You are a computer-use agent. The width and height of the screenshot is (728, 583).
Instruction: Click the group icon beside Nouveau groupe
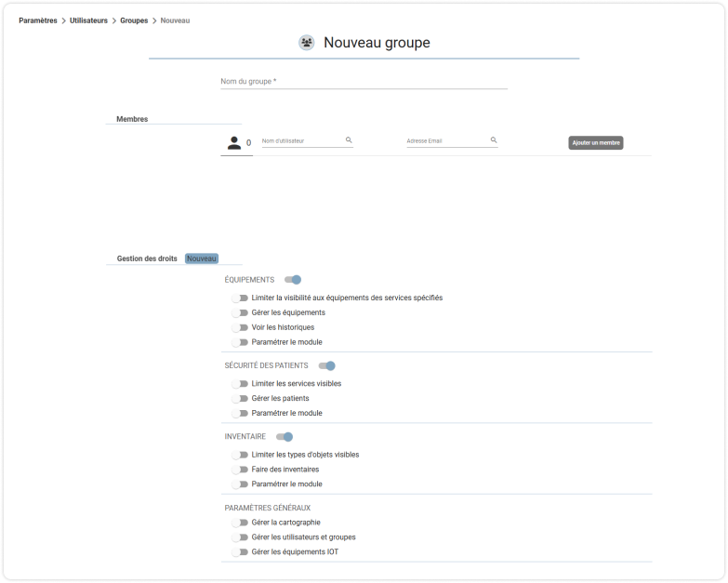(307, 43)
